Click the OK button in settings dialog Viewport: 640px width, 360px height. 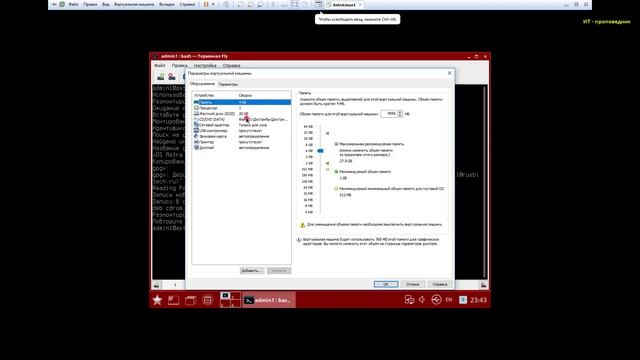(x=386, y=284)
